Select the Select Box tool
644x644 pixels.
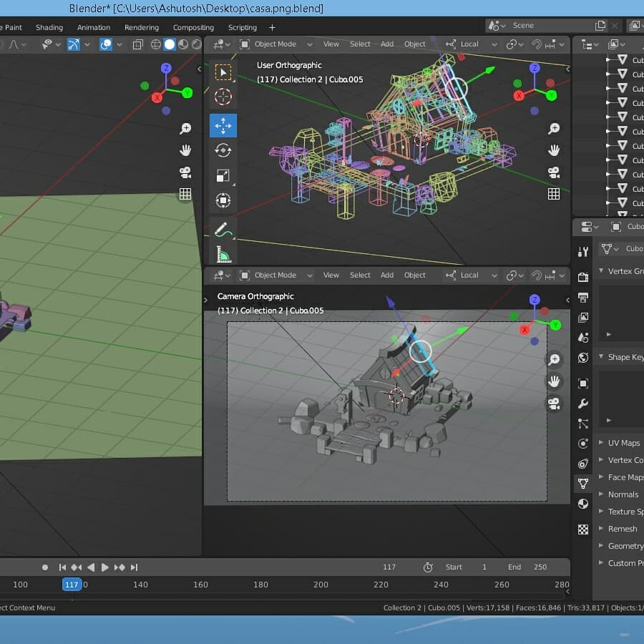coord(223,73)
